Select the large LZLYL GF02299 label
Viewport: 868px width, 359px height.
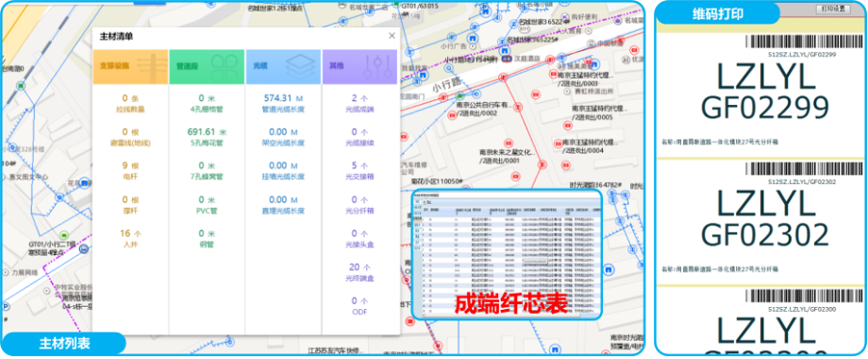point(766,92)
